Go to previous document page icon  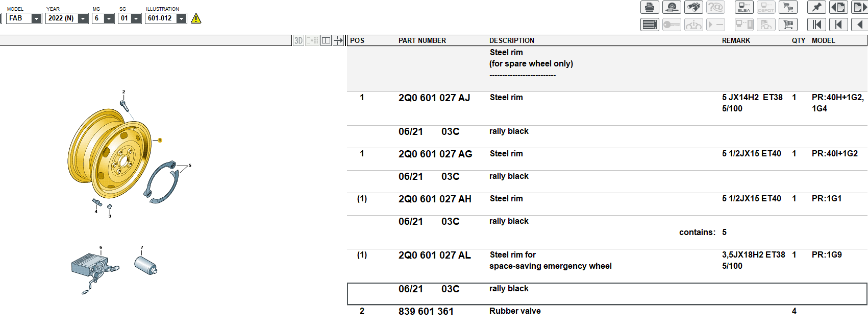click(839, 7)
